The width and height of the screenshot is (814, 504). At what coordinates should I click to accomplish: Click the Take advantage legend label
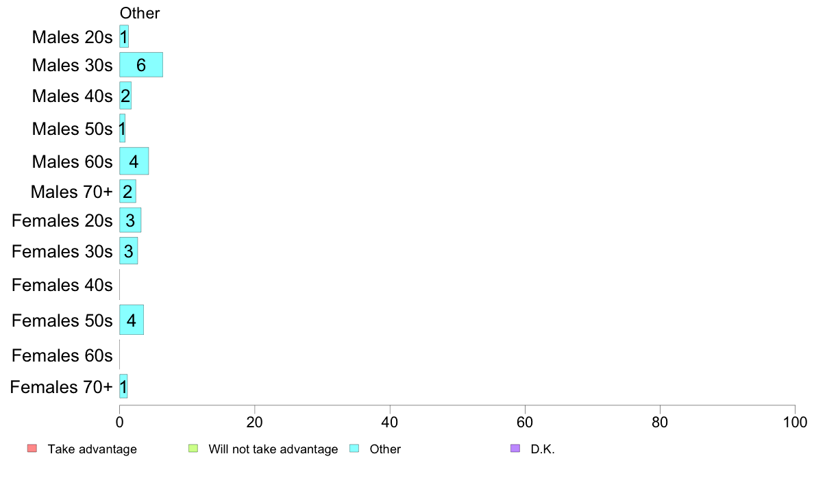pyautogui.click(x=92, y=449)
